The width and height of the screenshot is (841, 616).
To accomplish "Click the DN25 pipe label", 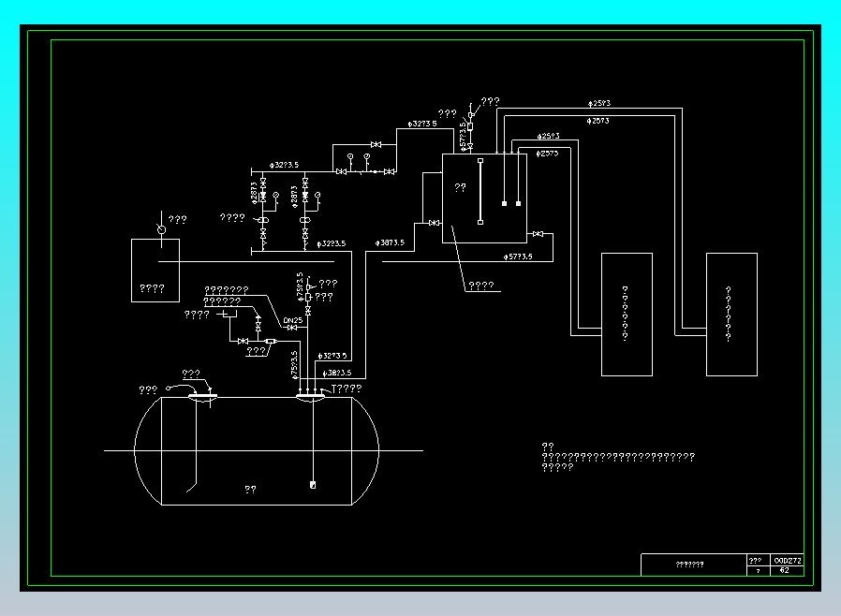I will [293, 320].
